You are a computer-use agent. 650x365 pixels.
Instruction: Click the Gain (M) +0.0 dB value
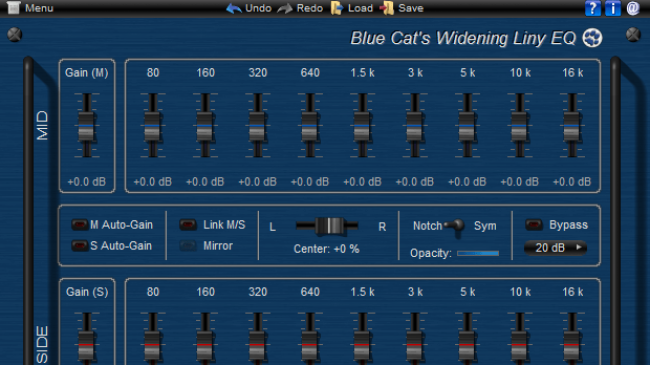pyautogui.click(x=87, y=182)
